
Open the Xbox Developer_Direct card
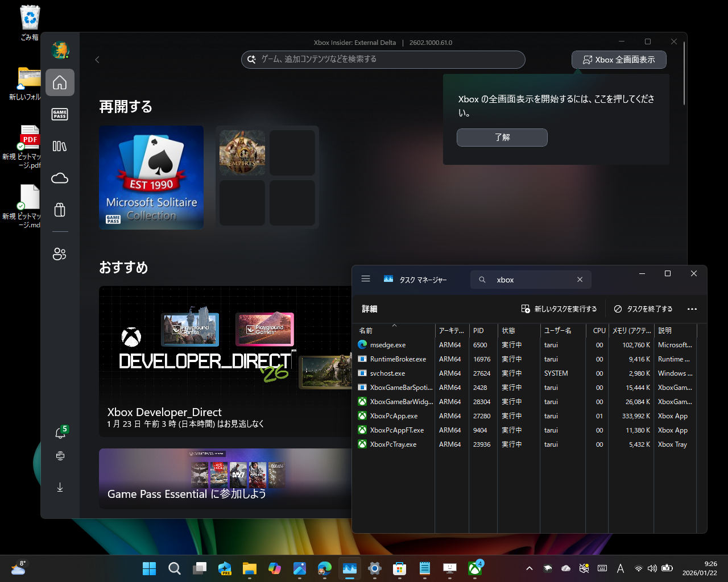225,361
